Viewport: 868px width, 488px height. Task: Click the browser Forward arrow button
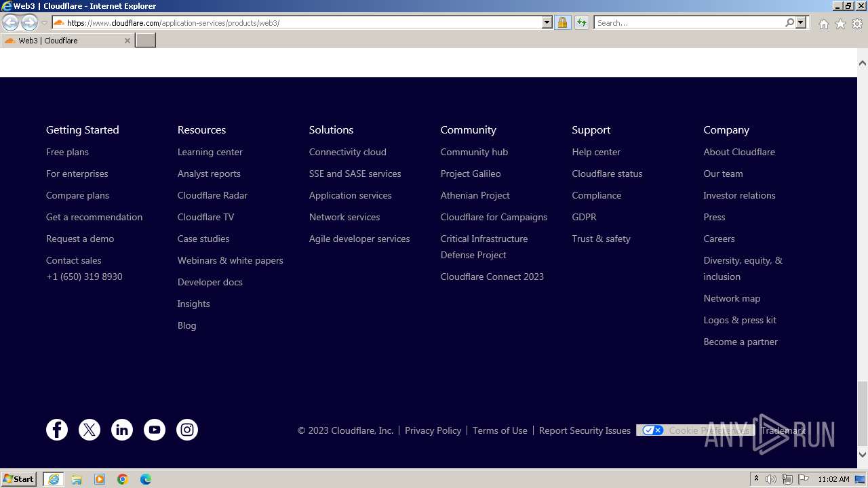(x=29, y=23)
